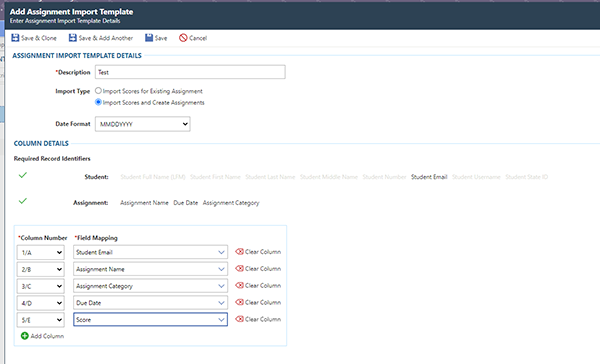Click the Student State ID identifier
Viewport: 600px width, 364px height.
(527, 177)
